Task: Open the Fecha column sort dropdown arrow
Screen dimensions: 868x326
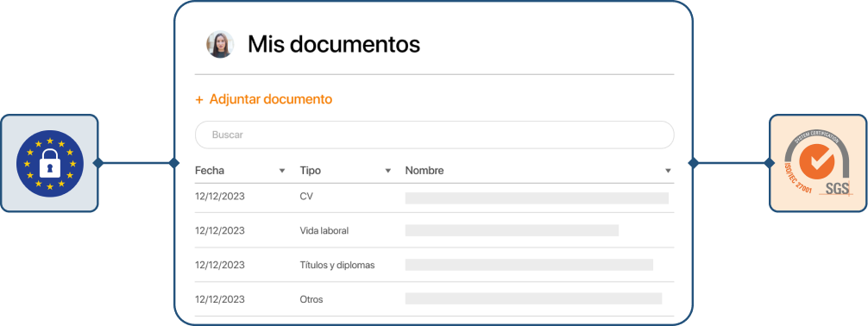Action: [282, 171]
